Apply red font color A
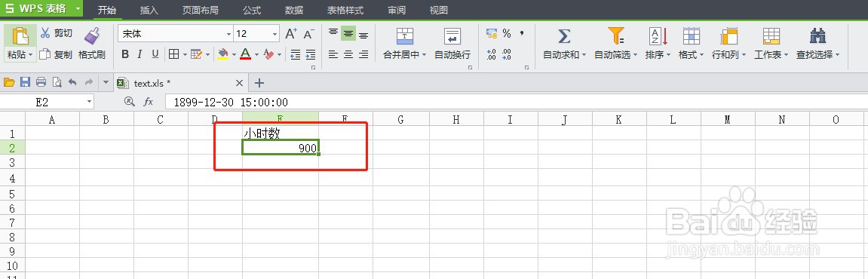The height and width of the screenshot is (279, 868). 245,54
